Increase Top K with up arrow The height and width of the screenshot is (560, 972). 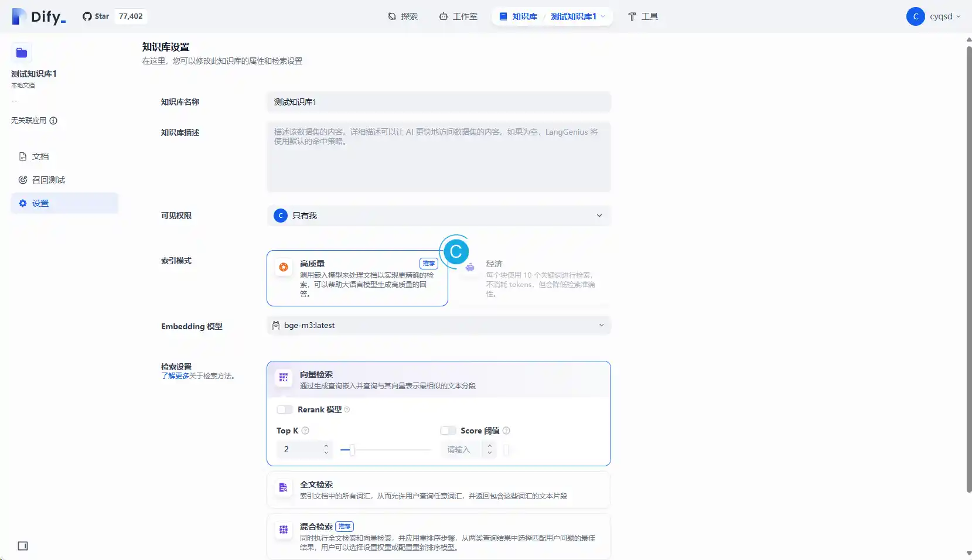pyautogui.click(x=326, y=446)
